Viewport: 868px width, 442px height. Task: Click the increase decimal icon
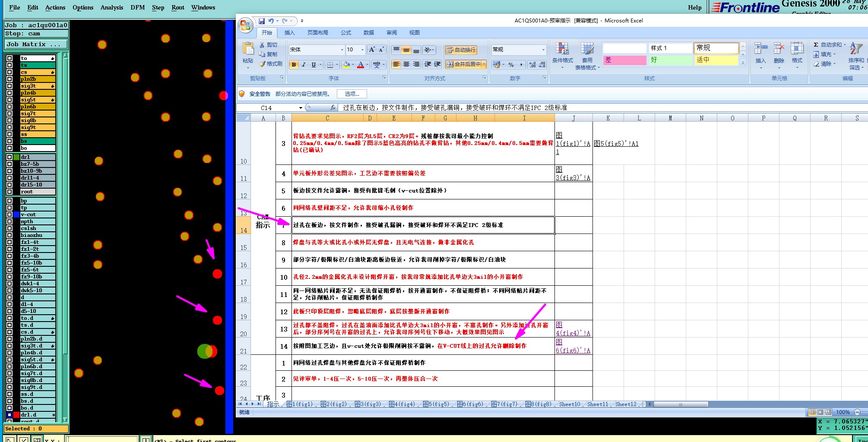point(532,65)
